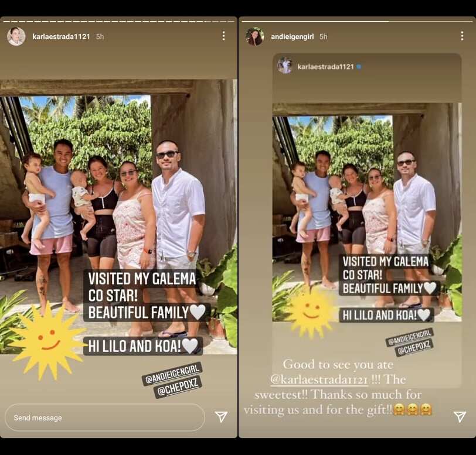Open andieigengirl profile avatar in right story

point(254,36)
